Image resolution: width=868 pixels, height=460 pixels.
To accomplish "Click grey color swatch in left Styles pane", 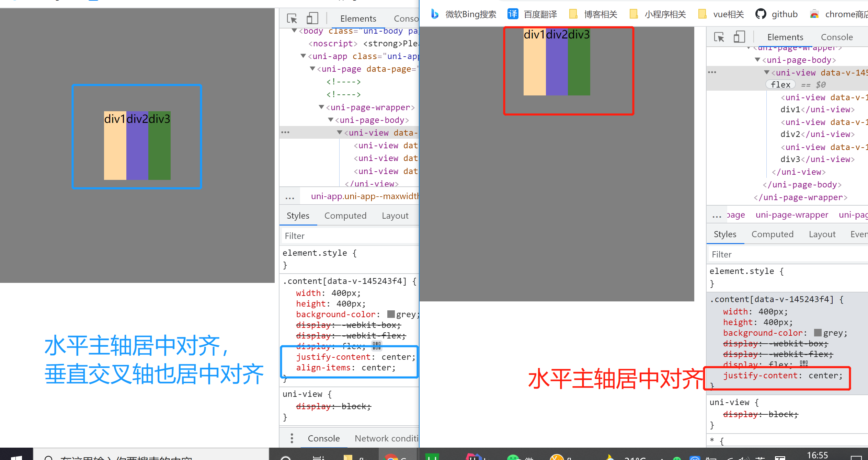I will click(x=391, y=314).
